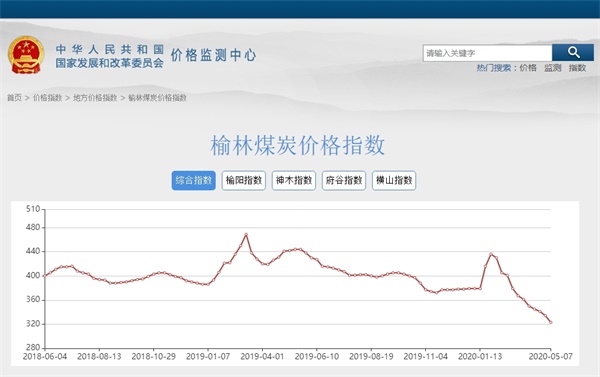
Task: Click 国家发展和改革委员会 header text
Action: [x=109, y=63]
